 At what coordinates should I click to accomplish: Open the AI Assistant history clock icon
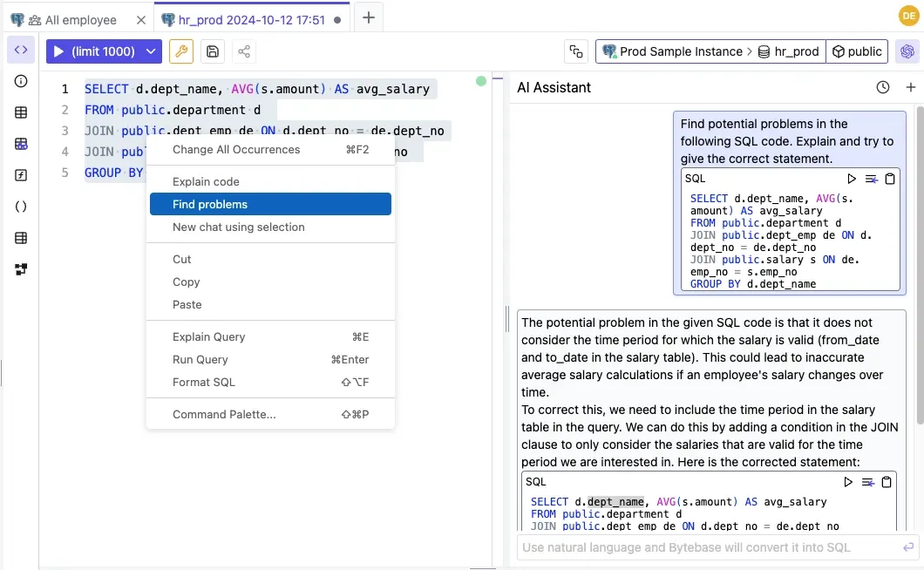coord(883,87)
